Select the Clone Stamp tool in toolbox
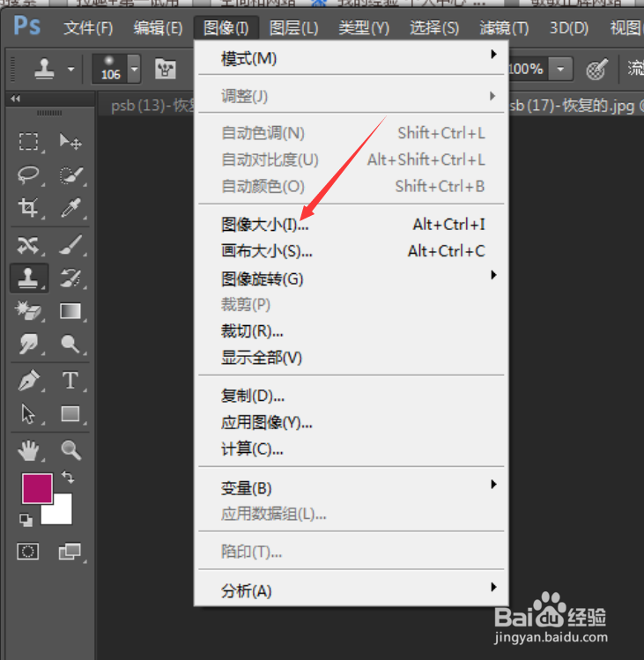 click(29, 278)
